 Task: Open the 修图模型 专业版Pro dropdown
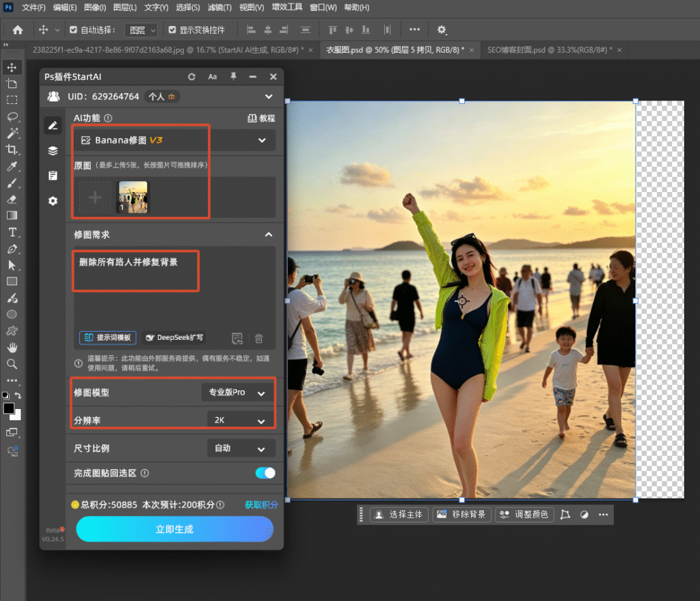pos(237,392)
